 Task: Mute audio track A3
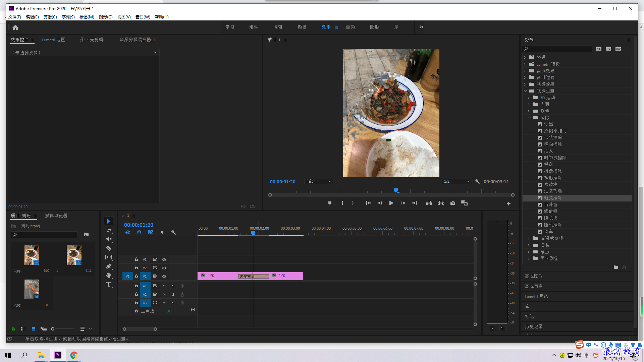click(x=164, y=303)
